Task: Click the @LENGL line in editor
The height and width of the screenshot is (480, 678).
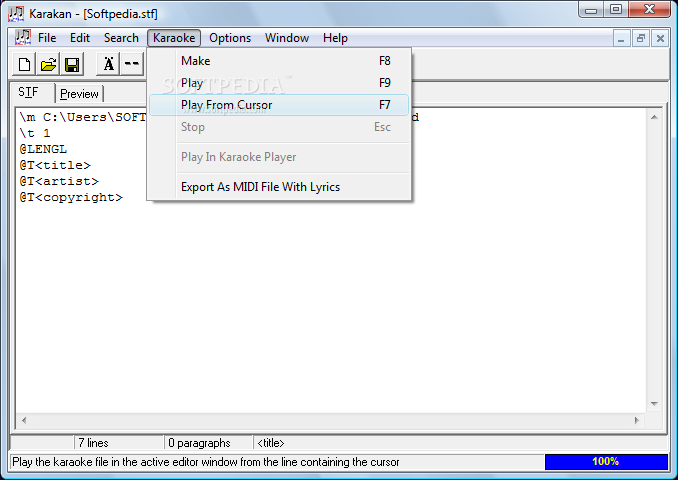Action: pos(43,149)
